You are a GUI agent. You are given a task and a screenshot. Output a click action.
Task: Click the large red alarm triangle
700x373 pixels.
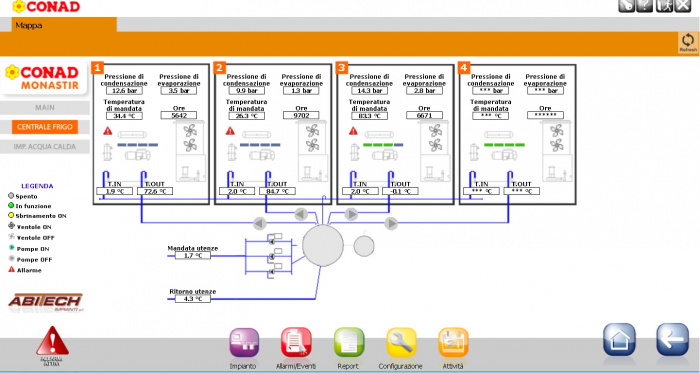click(x=52, y=341)
